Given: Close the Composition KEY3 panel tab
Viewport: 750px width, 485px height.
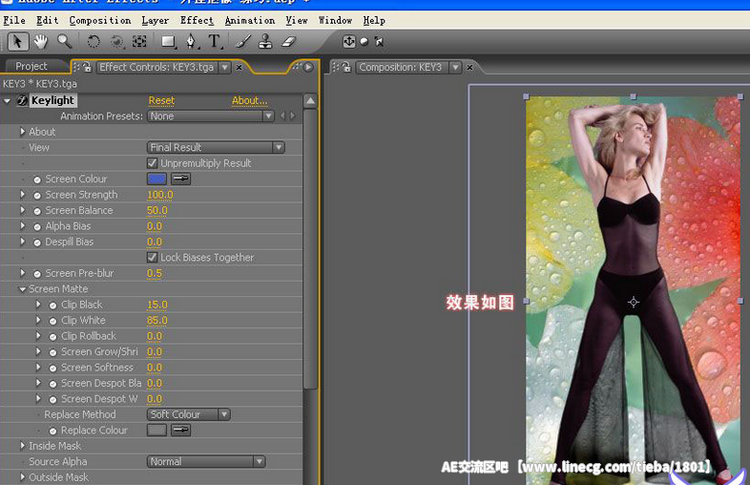Looking at the screenshot, I should (470, 67).
